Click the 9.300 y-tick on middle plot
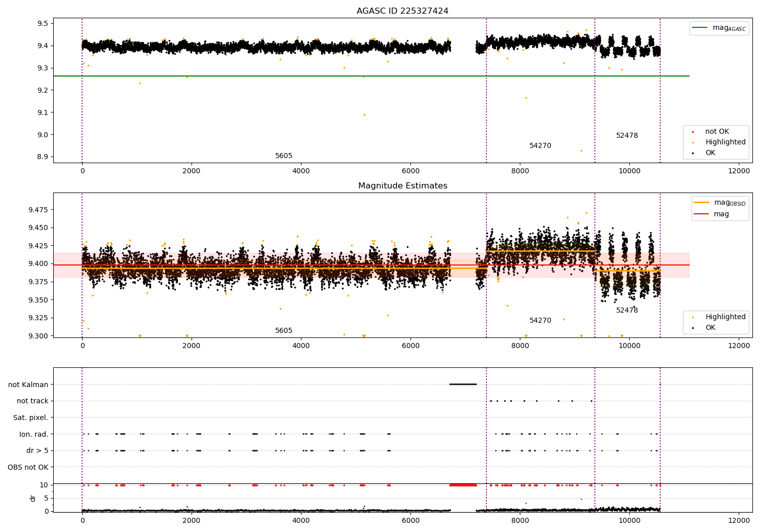The image size is (760, 532). tap(38, 335)
